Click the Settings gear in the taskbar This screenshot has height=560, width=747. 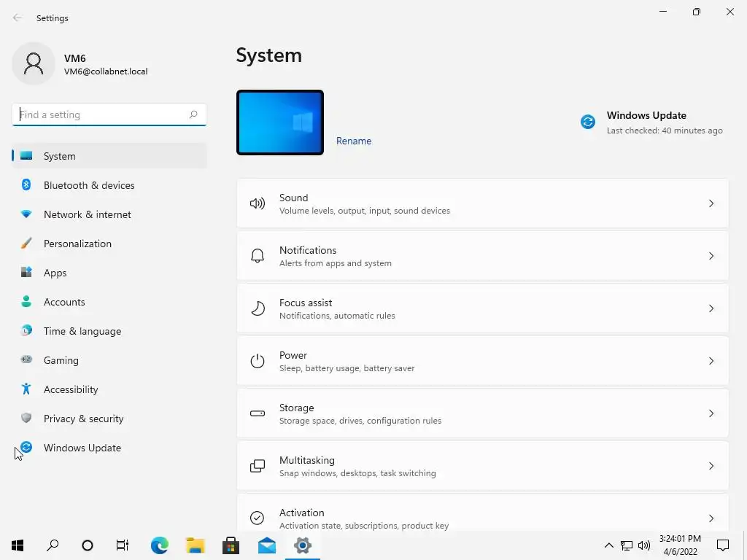point(303,545)
